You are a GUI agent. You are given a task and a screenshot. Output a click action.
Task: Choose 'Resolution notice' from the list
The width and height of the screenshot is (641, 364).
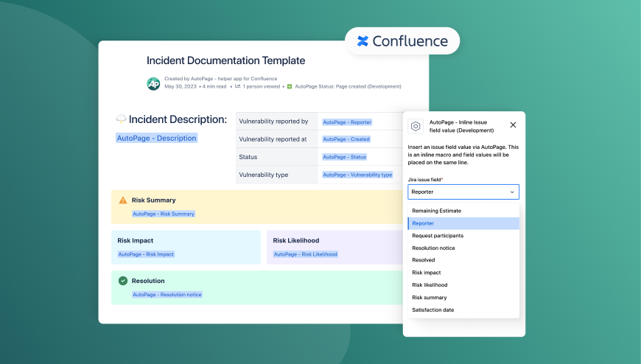point(463,248)
